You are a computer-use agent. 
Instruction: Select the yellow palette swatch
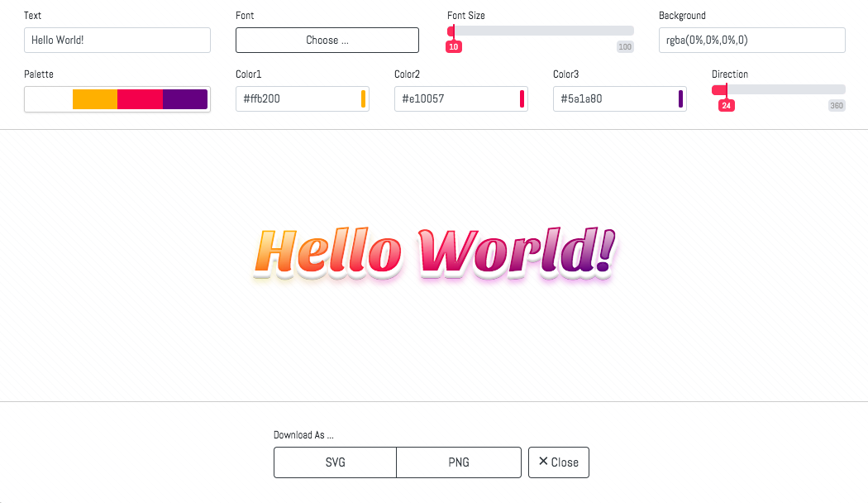pos(93,98)
